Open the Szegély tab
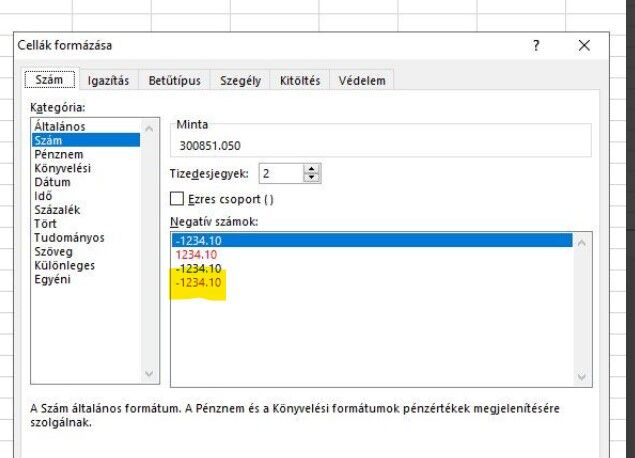This screenshot has width=635, height=458. point(240,81)
